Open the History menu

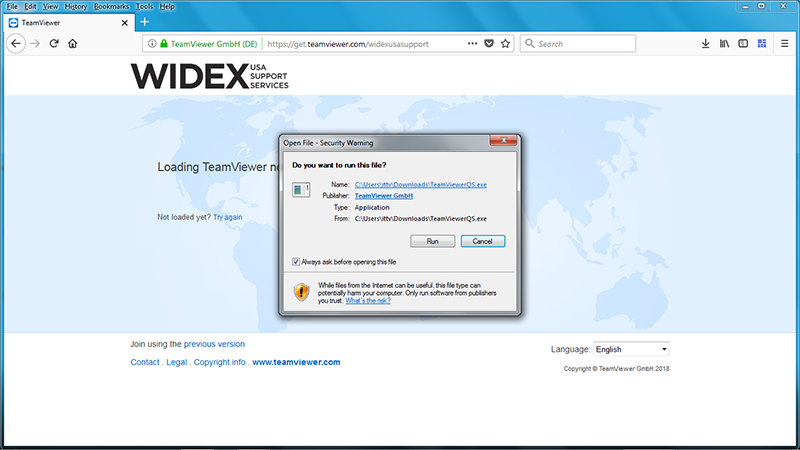click(x=76, y=6)
